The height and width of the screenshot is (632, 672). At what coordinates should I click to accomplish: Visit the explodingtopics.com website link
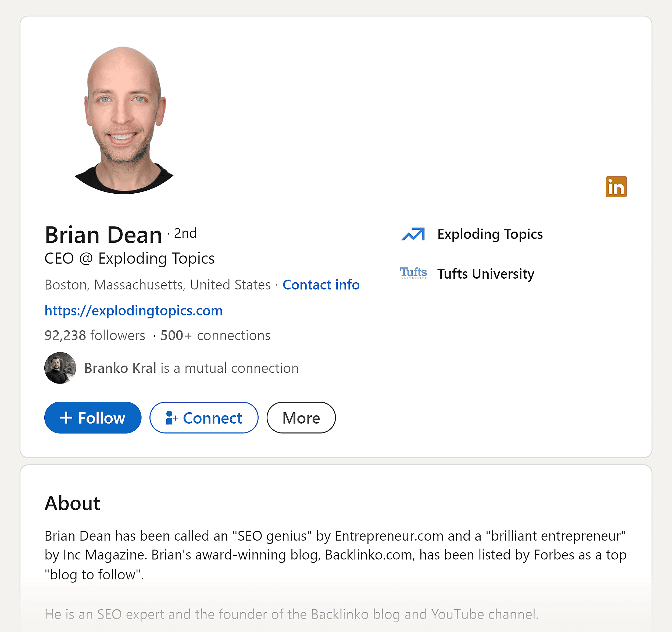click(134, 310)
